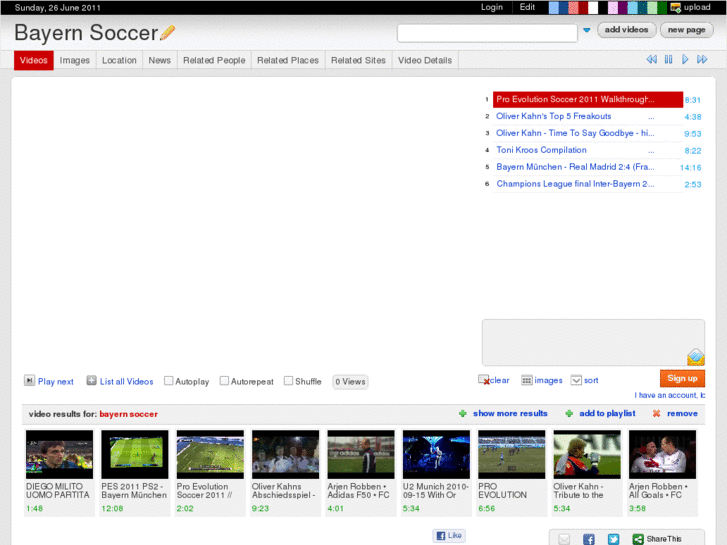Click the fast-forward playback icon
Screen dimensions: 727x545
(x=702, y=59)
